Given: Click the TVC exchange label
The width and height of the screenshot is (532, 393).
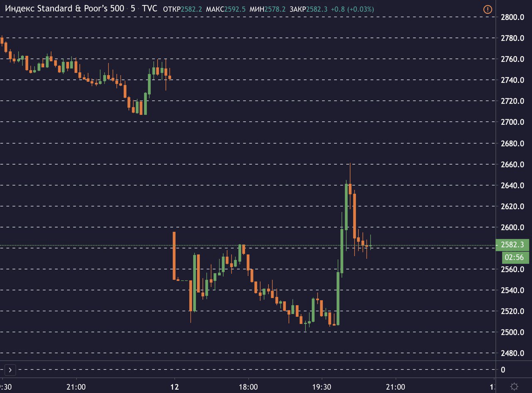Looking at the screenshot, I should pos(150,9).
